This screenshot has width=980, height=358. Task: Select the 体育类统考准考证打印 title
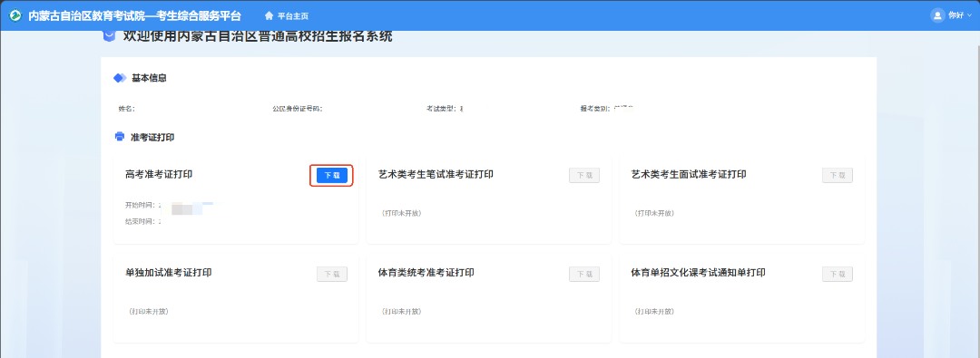[426, 273]
